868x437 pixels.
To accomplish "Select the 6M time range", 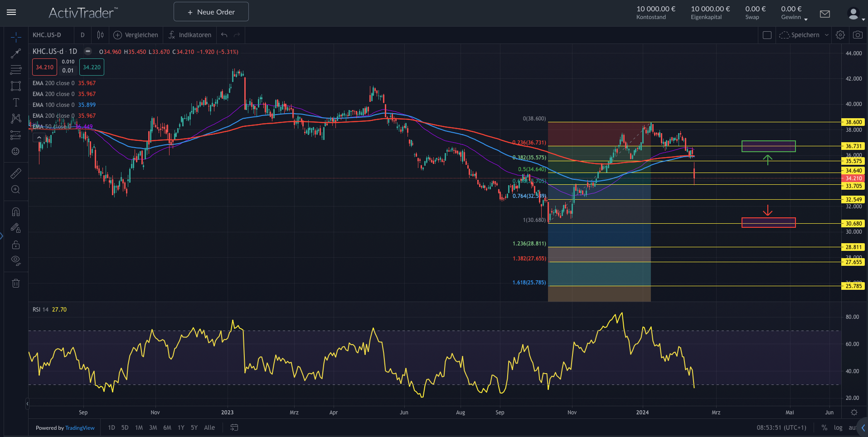I will pyautogui.click(x=167, y=427).
